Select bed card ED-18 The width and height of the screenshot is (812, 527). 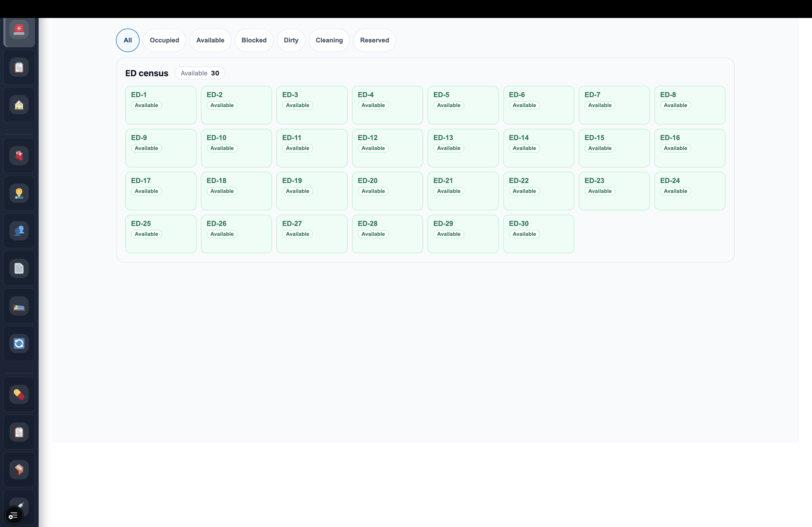coord(237,191)
